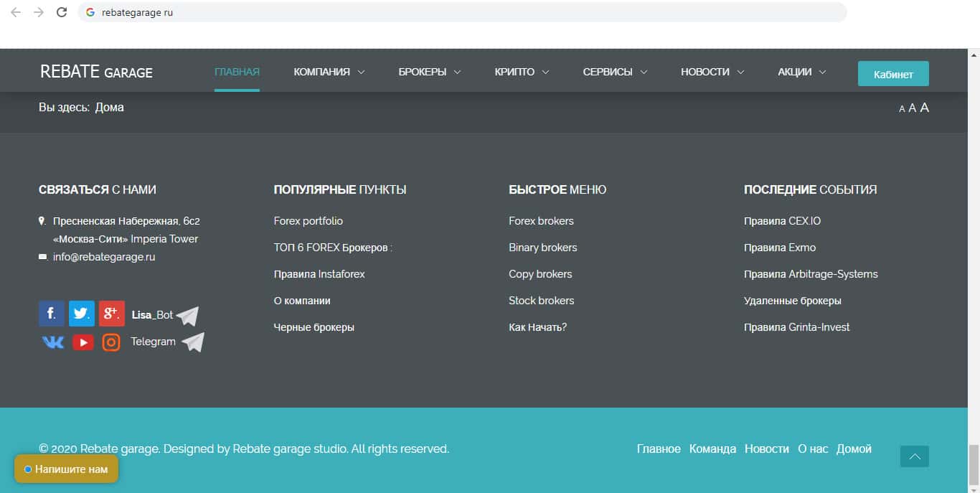The height and width of the screenshot is (493, 980).
Task: Click the YouTube icon
Action: 83,342
